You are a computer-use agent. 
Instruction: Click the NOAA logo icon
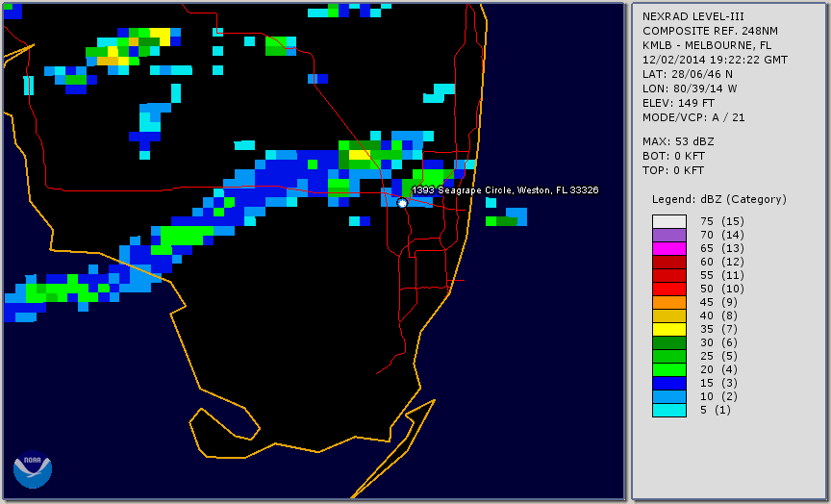coord(33,469)
